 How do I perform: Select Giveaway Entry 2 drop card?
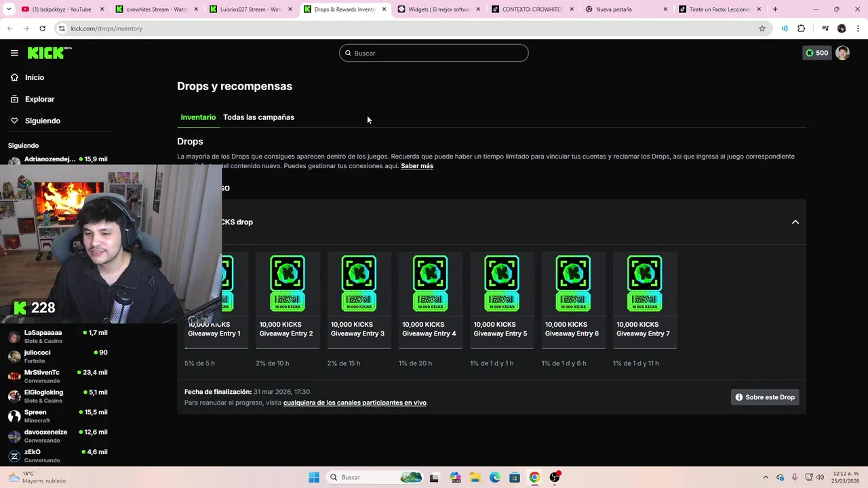288,300
